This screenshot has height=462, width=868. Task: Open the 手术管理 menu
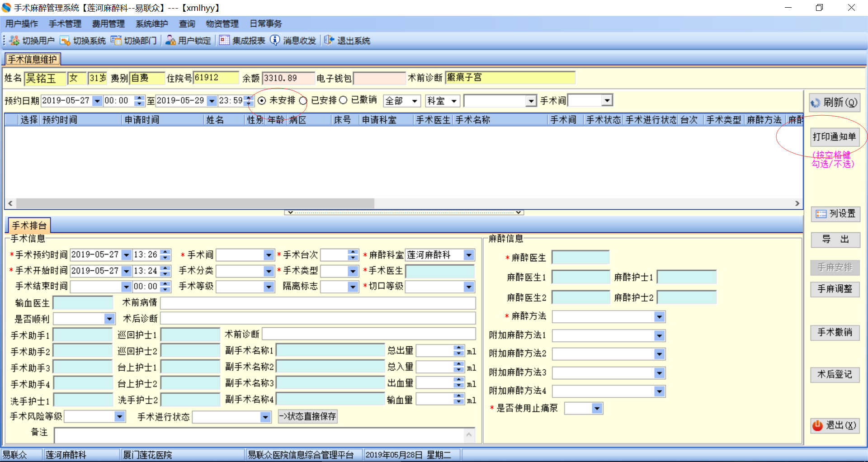click(65, 24)
